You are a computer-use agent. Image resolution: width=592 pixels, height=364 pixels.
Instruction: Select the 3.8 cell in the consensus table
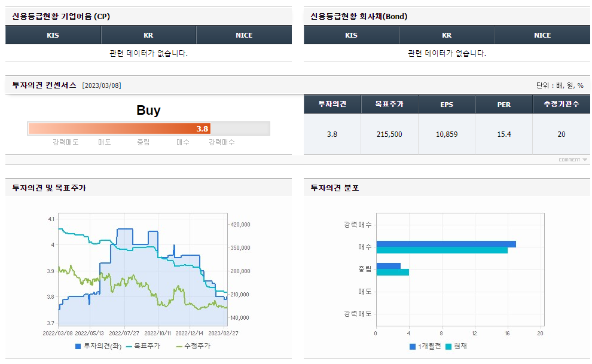(332, 134)
